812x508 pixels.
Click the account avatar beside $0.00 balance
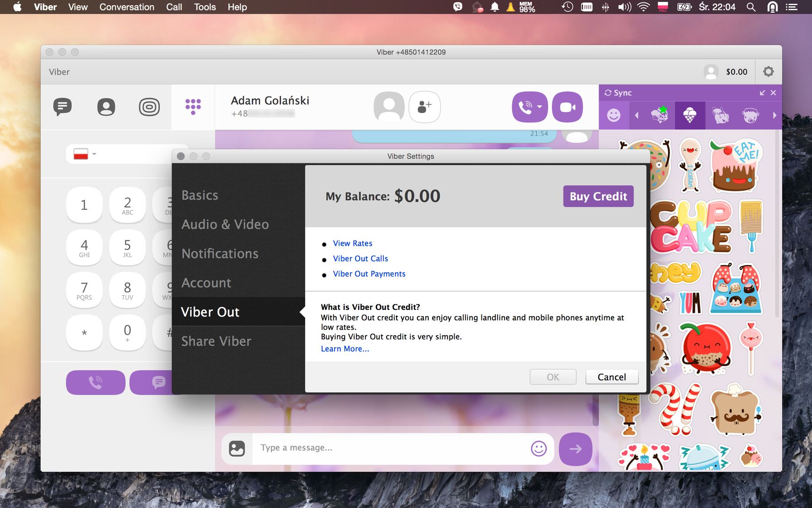coord(711,72)
